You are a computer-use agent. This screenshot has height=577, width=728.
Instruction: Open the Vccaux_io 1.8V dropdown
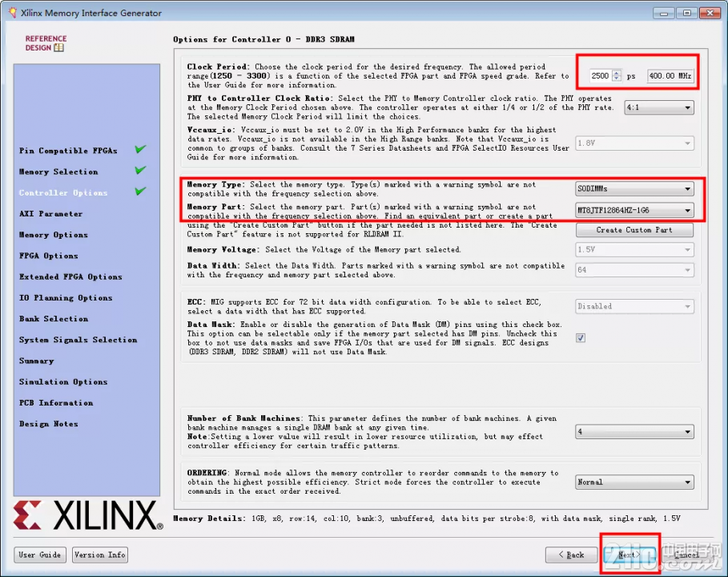coord(634,143)
